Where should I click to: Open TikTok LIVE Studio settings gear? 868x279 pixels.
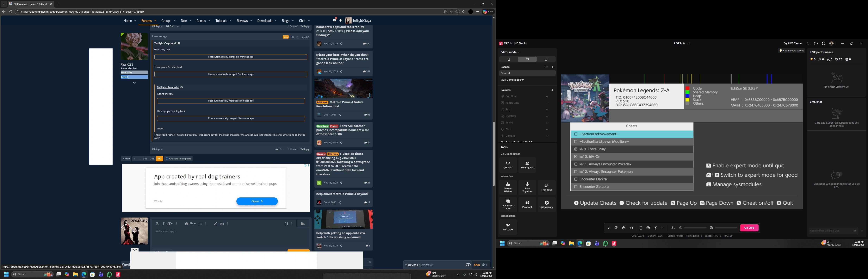coord(823,43)
